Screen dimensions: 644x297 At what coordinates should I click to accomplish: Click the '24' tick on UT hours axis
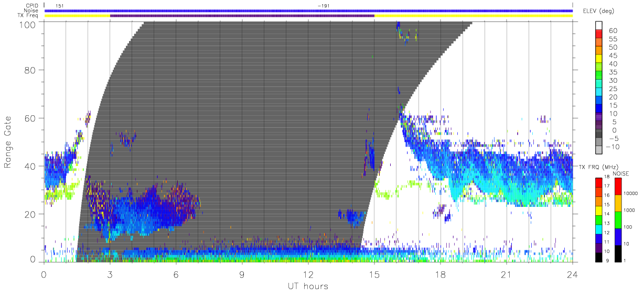(572, 274)
